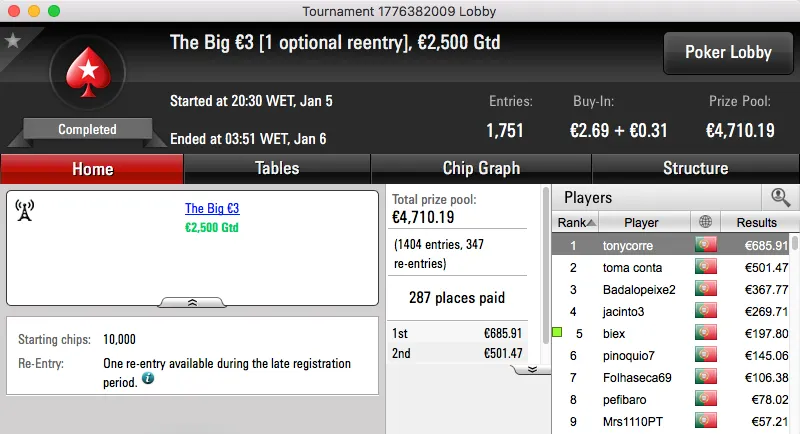Sort by the Results column header
This screenshot has height=434, width=800.
coord(756,222)
